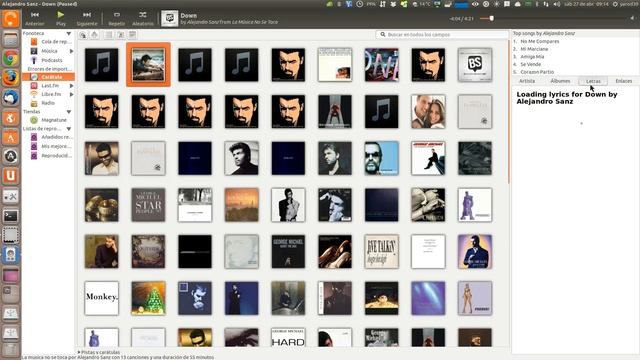Collapse the Listas de reproducción arrow
The width and height of the screenshot is (640, 360).
[69, 129]
